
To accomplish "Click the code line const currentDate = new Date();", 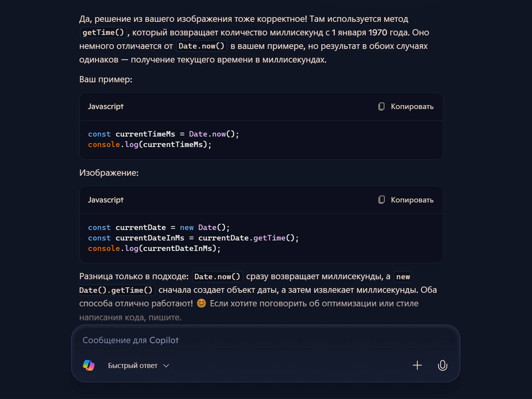I will pyautogui.click(x=159, y=227).
